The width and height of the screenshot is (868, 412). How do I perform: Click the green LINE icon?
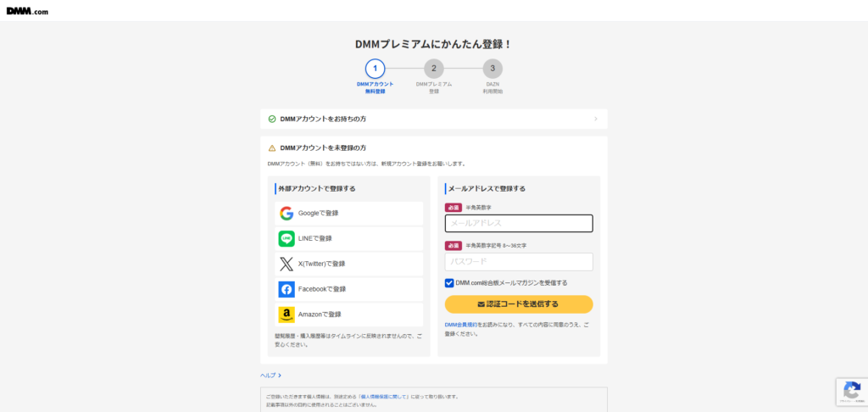pyautogui.click(x=287, y=239)
